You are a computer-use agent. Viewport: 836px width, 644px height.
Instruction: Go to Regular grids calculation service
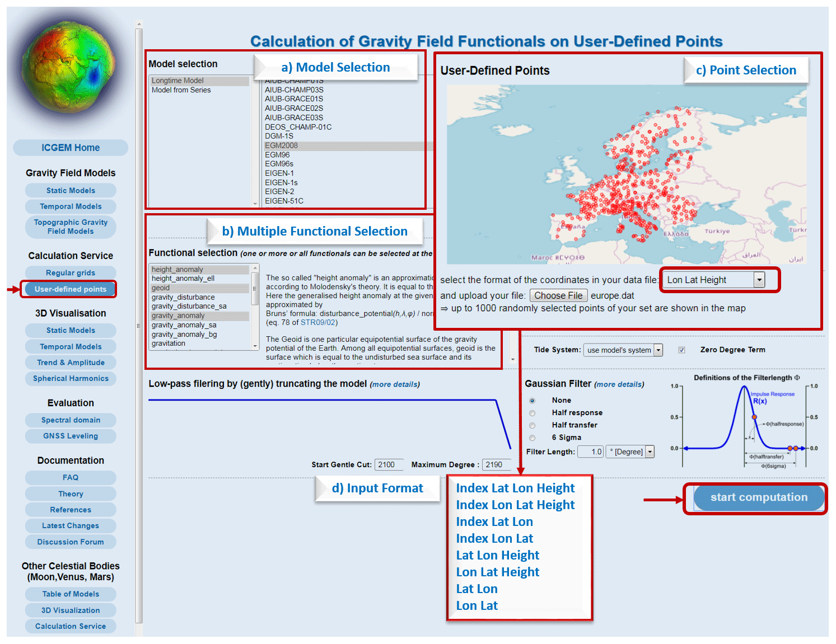pos(71,273)
